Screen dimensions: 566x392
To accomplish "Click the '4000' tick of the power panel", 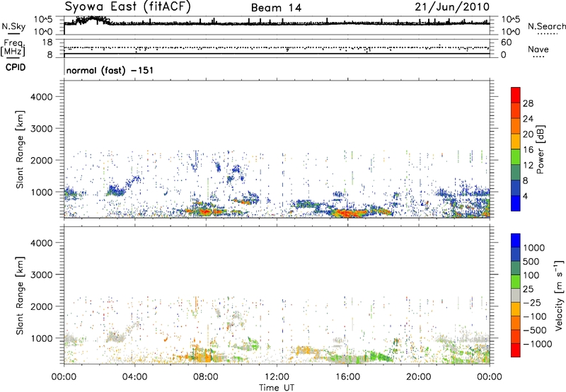I will click(41, 97).
